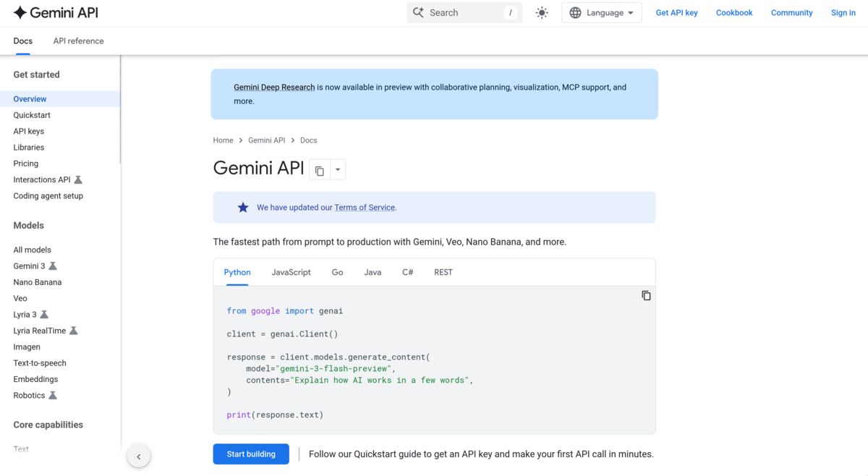Open Veo in the sidebar
868x476 pixels.
point(20,298)
